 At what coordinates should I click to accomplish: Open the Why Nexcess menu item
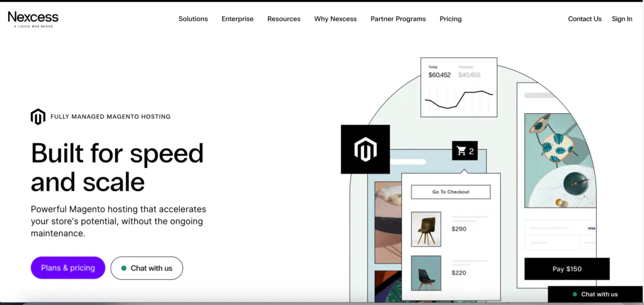point(335,19)
